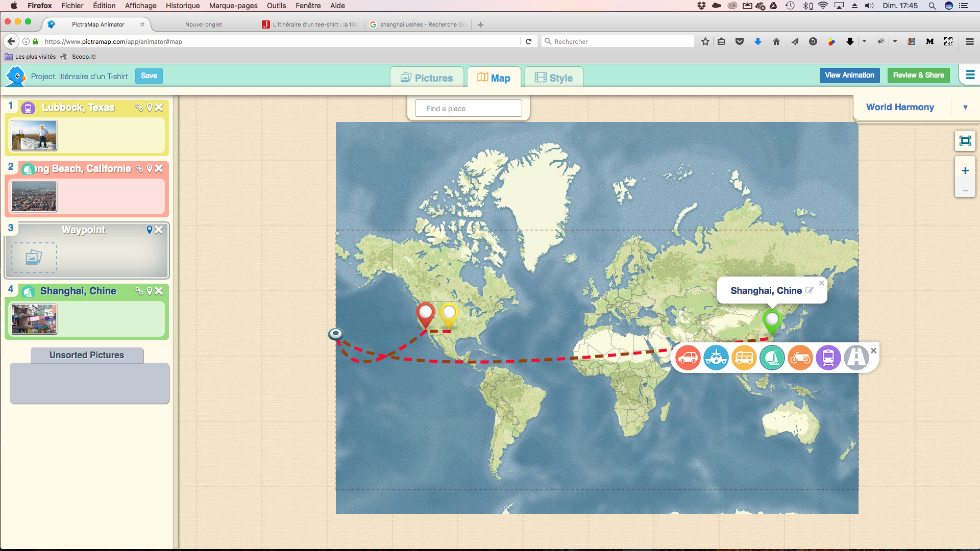Select the bus transport mode
This screenshot has height=551, width=980.
click(x=744, y=358)
